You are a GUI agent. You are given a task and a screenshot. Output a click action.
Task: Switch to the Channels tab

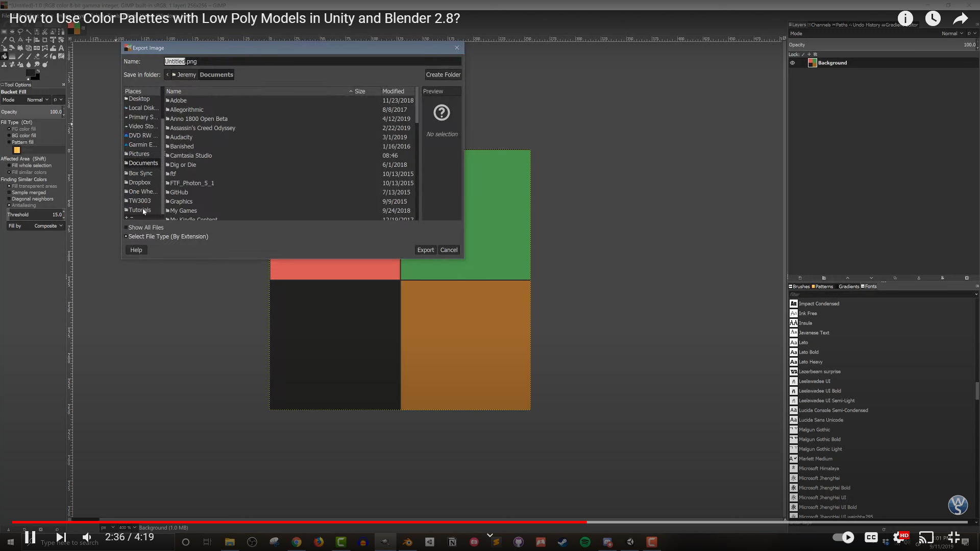pos(820,24)
